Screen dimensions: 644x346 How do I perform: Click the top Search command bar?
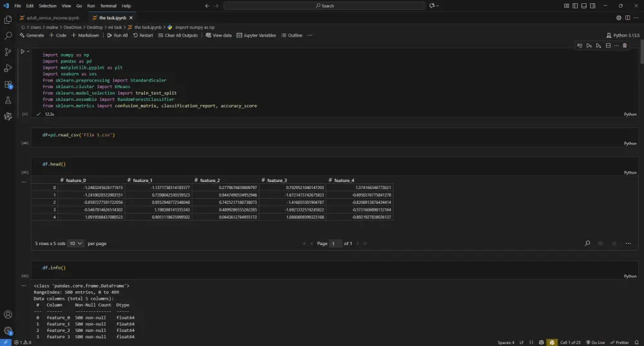click(x=325, y=6)
